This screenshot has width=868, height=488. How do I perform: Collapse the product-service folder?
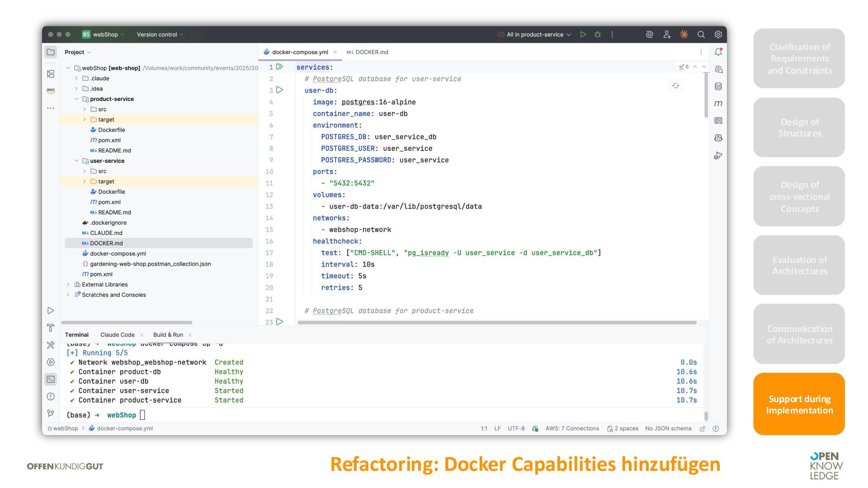76,99
